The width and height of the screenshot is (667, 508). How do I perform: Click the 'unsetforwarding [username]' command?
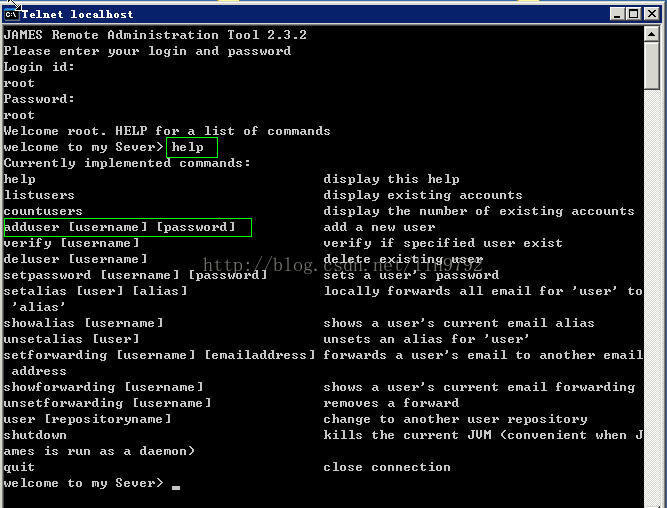pos(107,403)
